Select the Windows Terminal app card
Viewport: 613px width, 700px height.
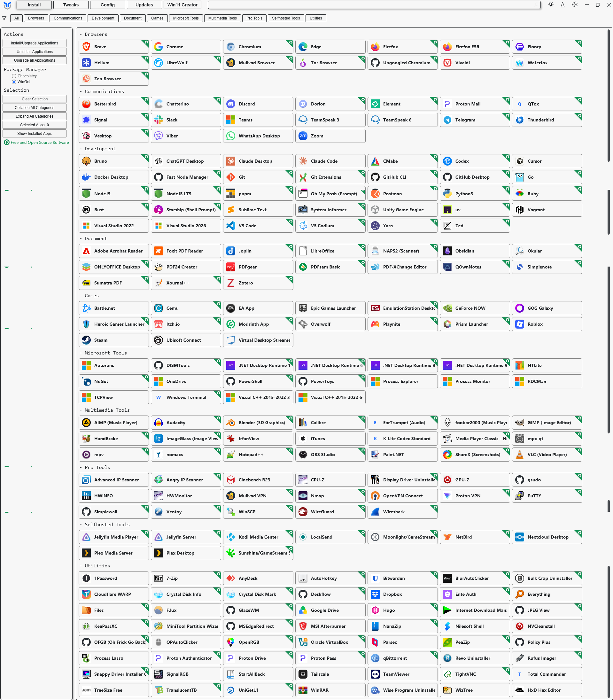[186, 398]
